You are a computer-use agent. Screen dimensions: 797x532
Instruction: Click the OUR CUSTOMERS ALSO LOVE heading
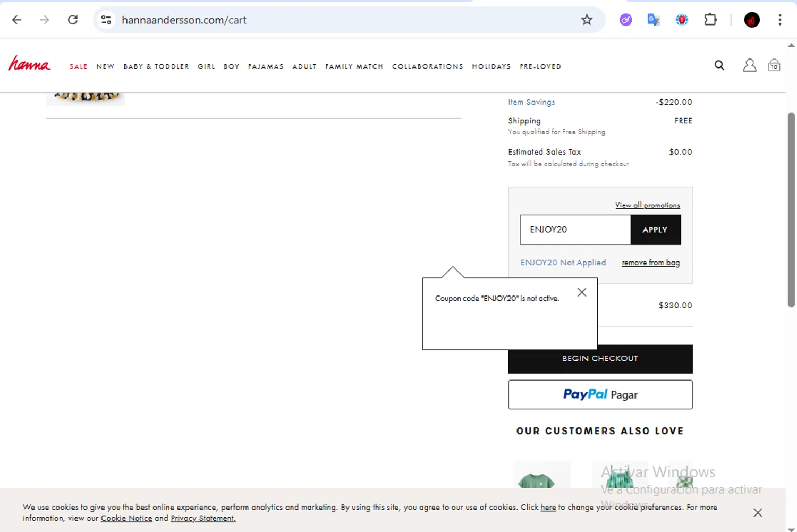click(600, 431)
